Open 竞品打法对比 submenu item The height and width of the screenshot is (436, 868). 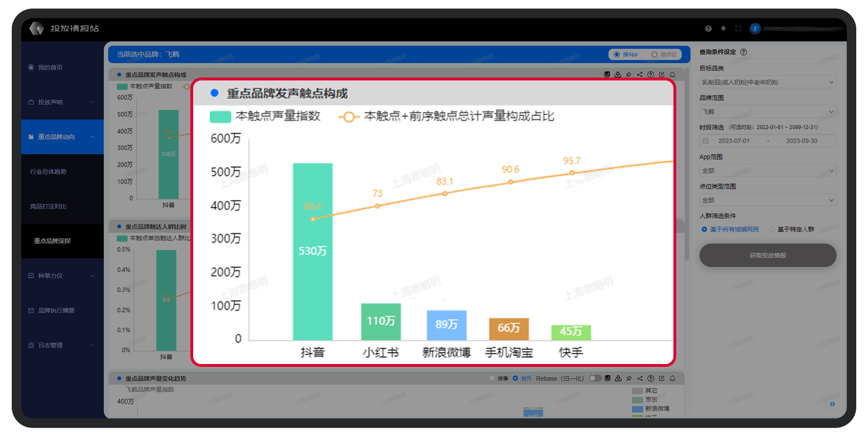(63, 206)
